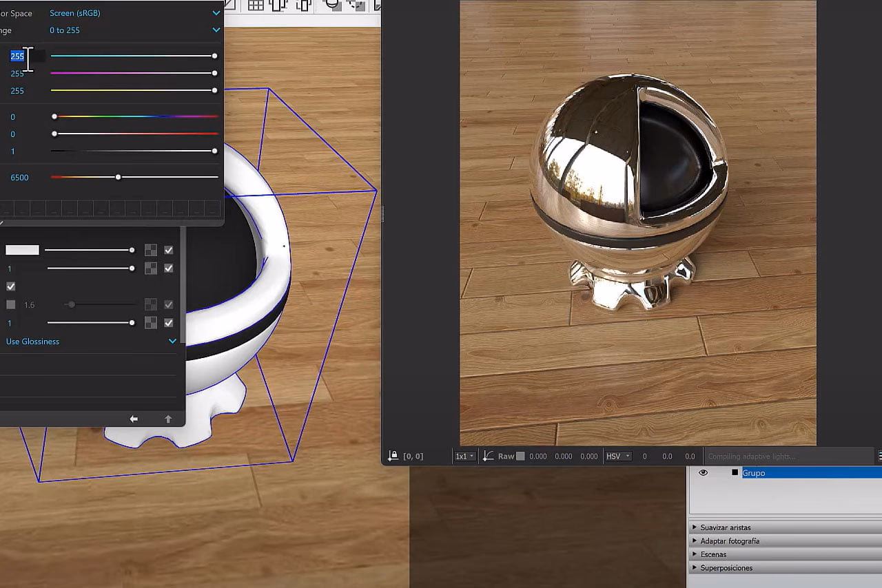Open the texture slot next to IOR 1.6
The height and width of the screenshot is (588, 882).
point(151,304)
